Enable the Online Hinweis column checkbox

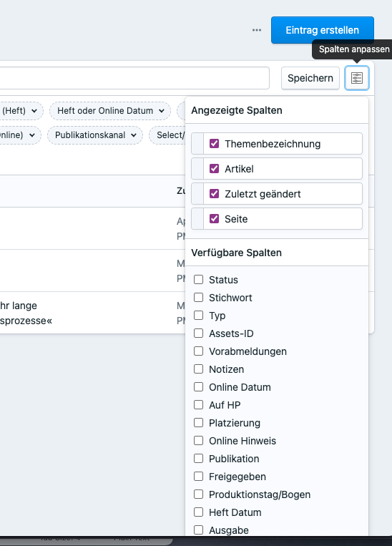coord(198,441)
